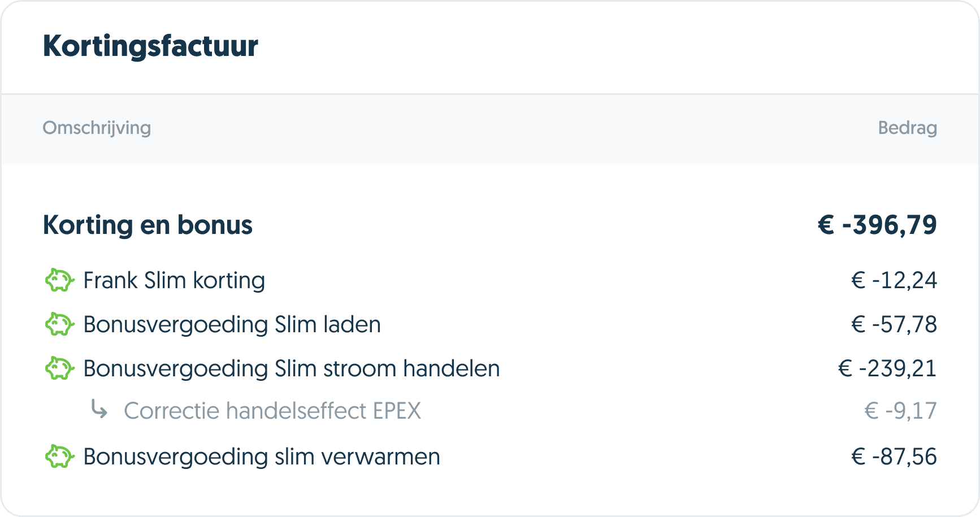Select Bonusvergoeding Slim stroom handelen text
This screenshot has width=980, height=517.
291,368
